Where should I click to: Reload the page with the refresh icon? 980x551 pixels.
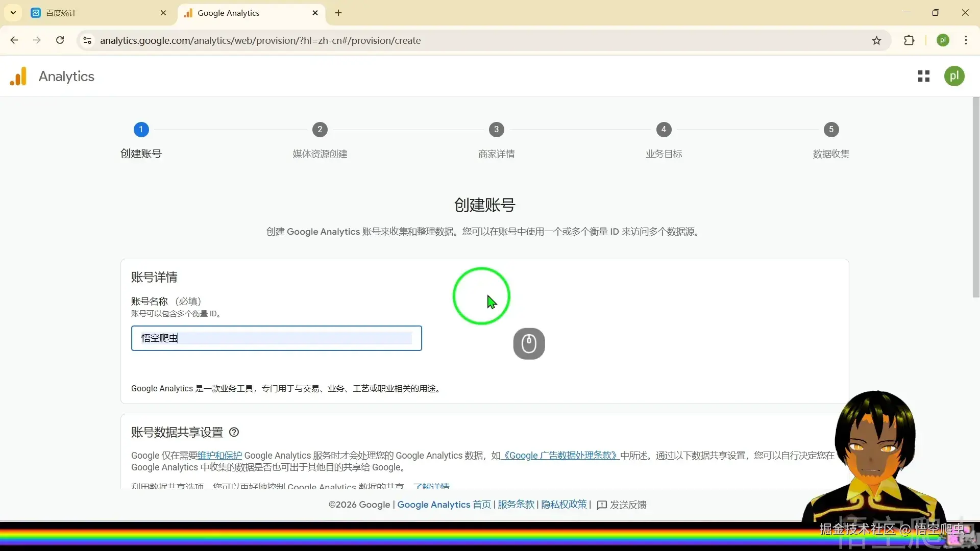pos(60,40)
